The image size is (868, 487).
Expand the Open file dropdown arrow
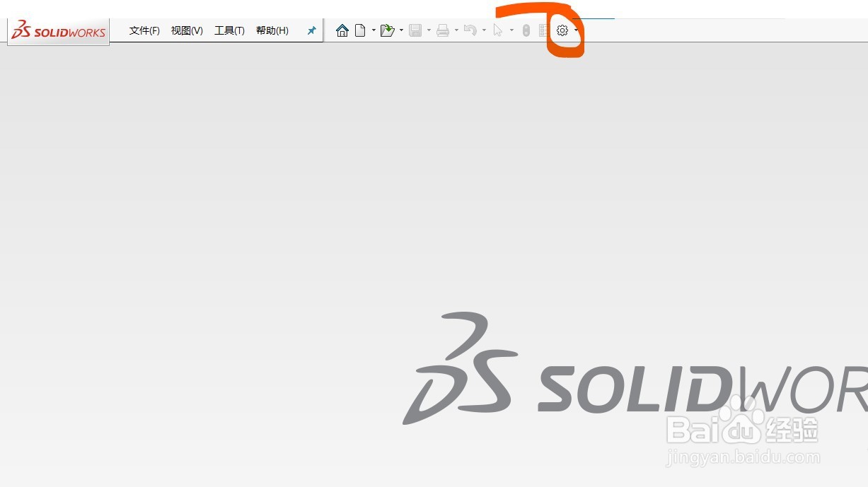coord(401,30)
